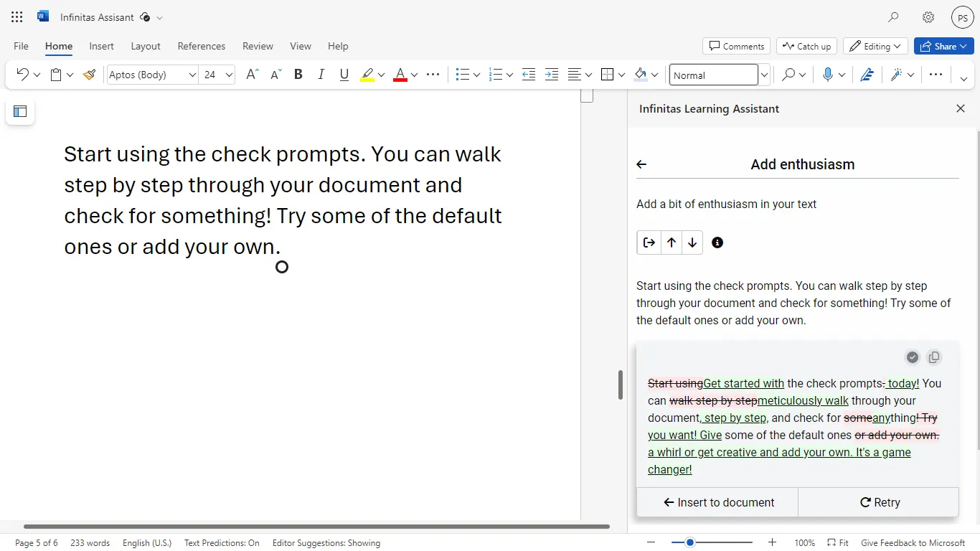Open settings gear
The height and width of the screenshot is (551, 980).
coord(928,17)
